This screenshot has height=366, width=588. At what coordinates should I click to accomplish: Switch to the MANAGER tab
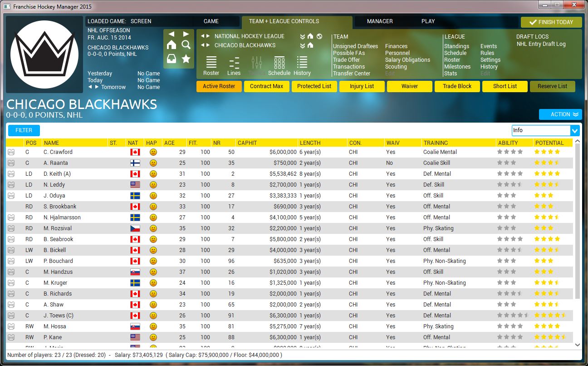[x=380, y=21]
